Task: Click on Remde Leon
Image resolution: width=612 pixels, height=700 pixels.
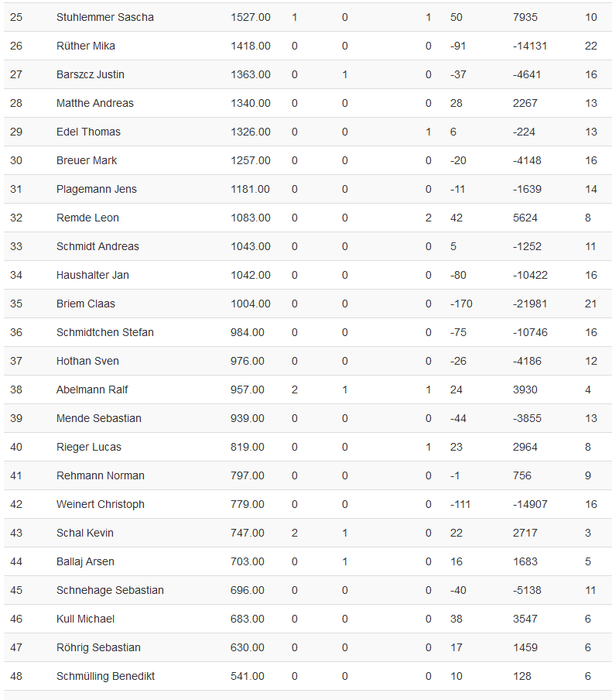Action: [x=87, y=218]
